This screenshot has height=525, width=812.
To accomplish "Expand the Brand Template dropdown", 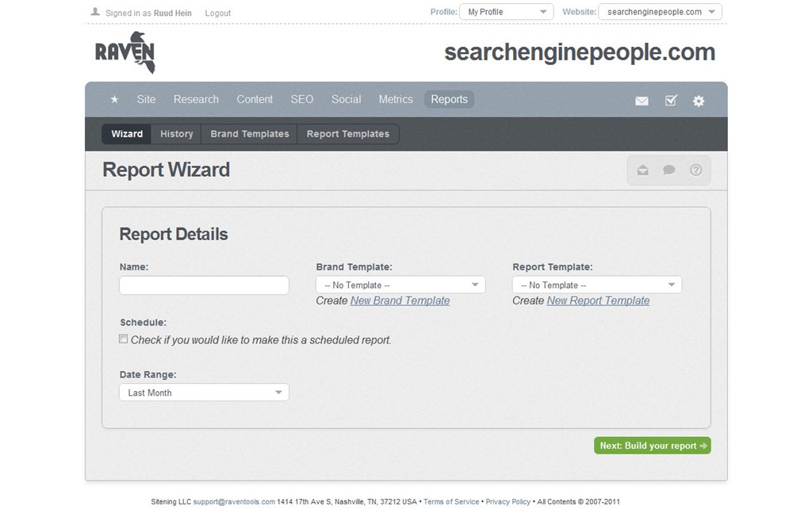I will click(x=400, y=285).
